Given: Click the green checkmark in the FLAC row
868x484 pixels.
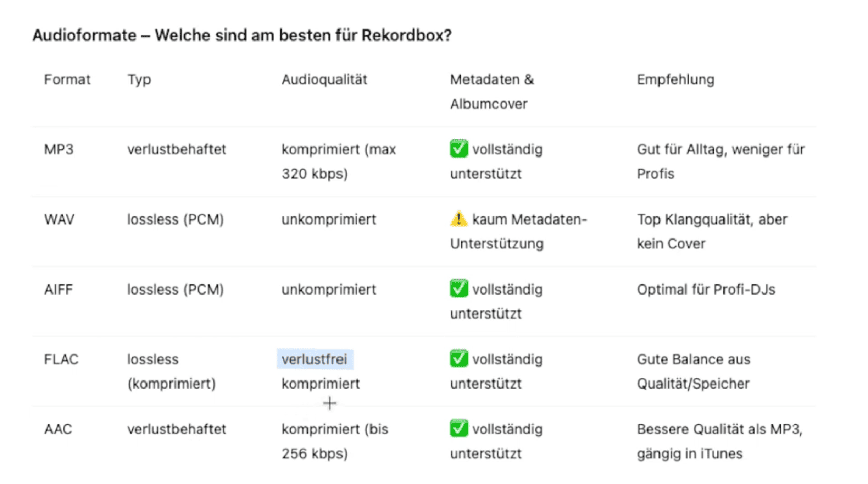Looking at the screenshot, I should [x=458, y=358].
